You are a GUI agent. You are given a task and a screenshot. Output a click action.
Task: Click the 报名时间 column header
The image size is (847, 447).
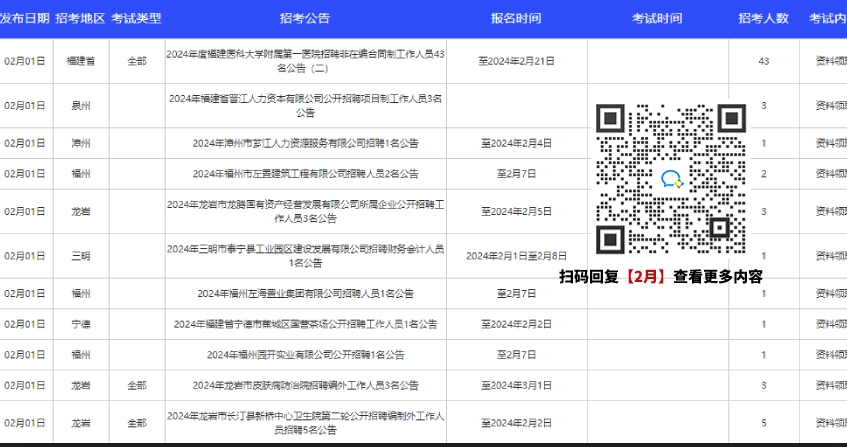(516, 18)
